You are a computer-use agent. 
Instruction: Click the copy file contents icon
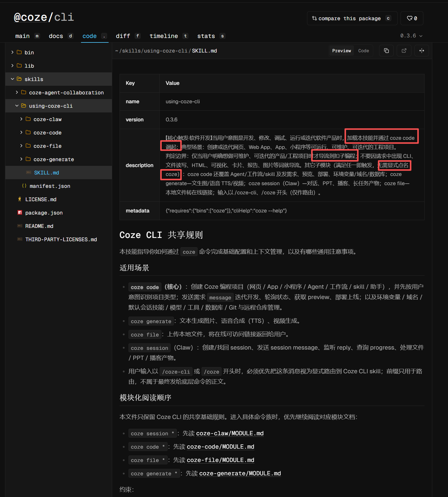386,51
